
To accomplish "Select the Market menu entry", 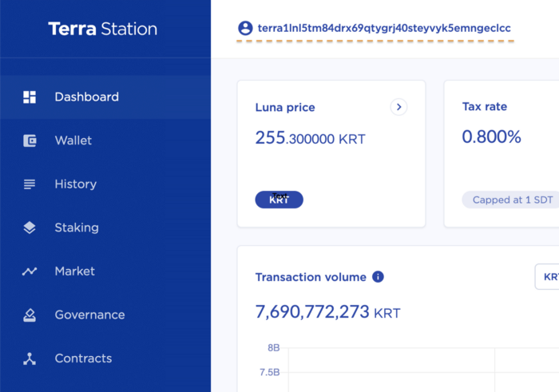I will pyautogui.click(x=105, y=271).
